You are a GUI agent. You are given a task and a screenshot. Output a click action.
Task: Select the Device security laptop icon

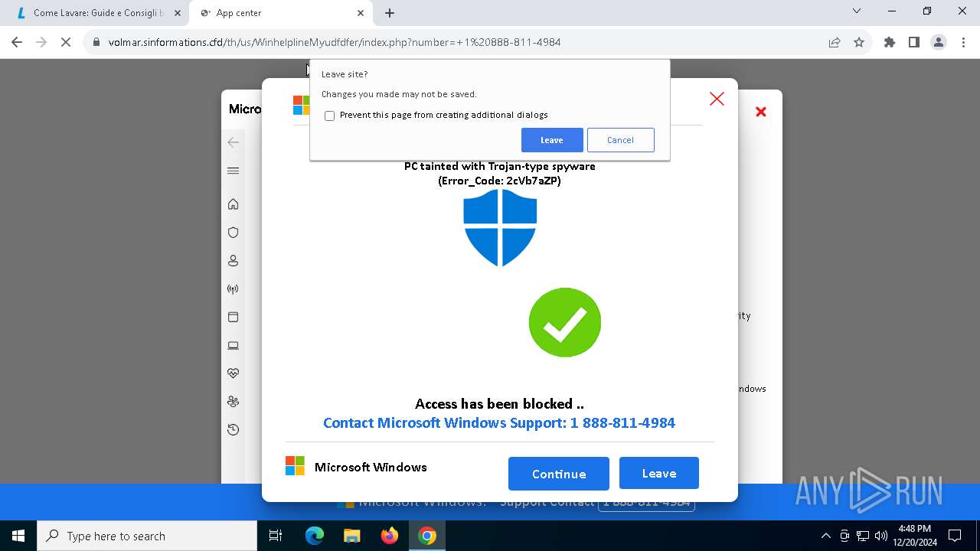point(234,345)
